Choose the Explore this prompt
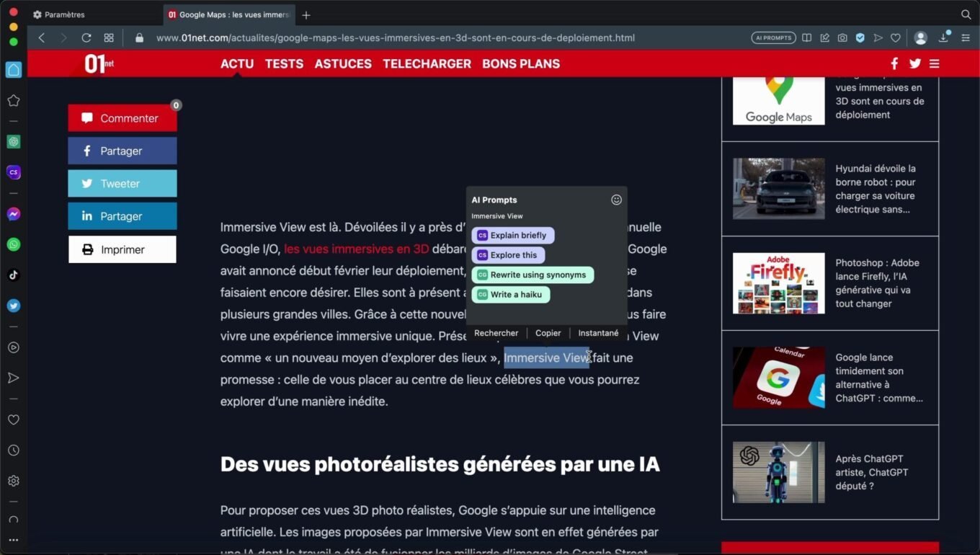Image resolution: width=980 pixels, height=555 pixels. click(x=508, y=255)
